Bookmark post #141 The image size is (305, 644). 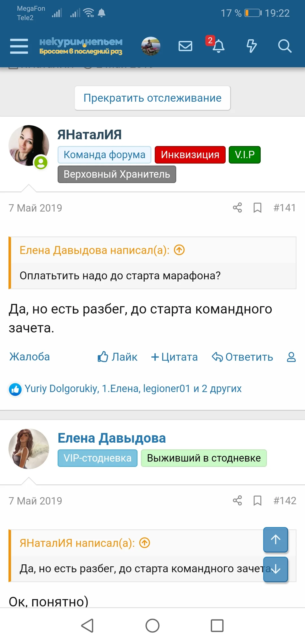click(257, 208)
